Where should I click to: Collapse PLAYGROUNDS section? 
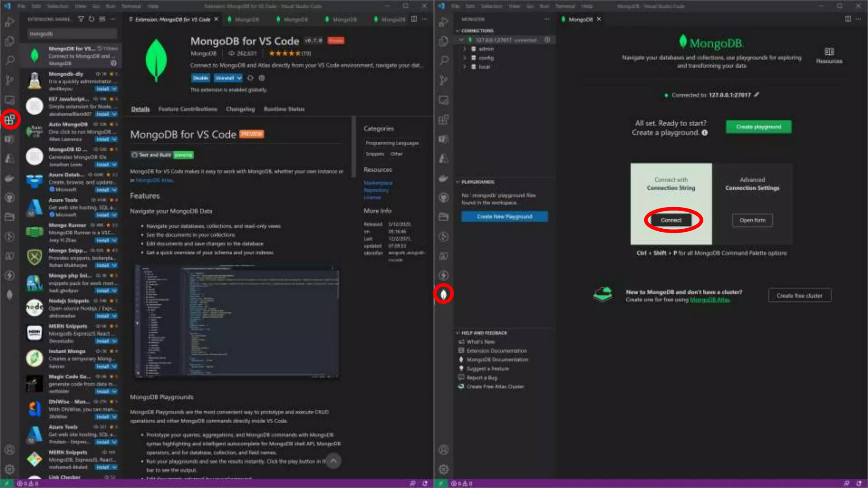[458, 182]
